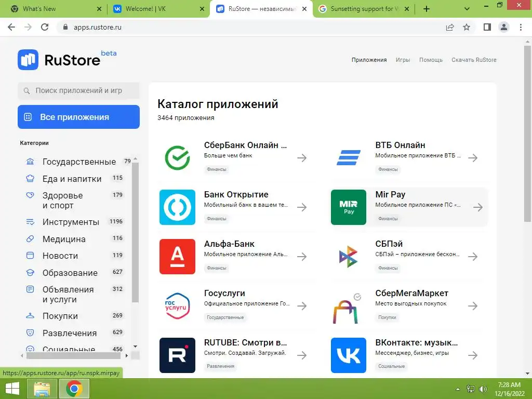
Task: Switch to the Welcome! | VK tab
Action: [x=159, y=9]
